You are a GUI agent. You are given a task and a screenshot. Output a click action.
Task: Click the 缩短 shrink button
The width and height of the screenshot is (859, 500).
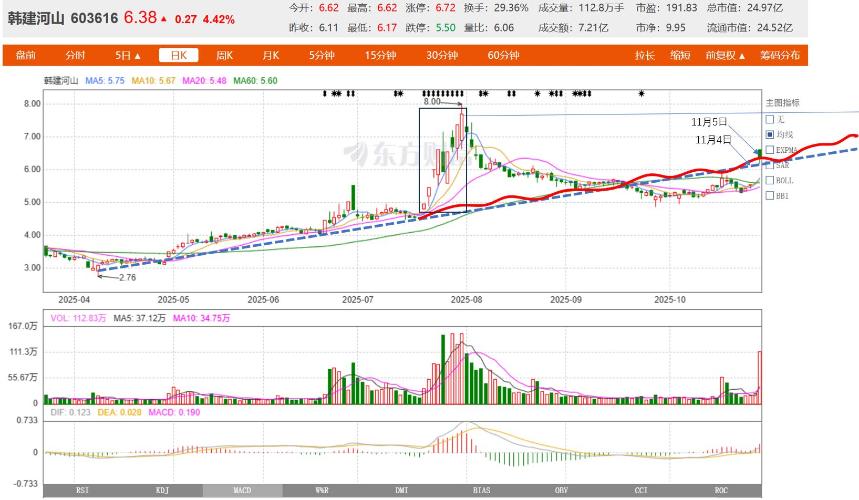pyautogui.click(x=680, y=55)
